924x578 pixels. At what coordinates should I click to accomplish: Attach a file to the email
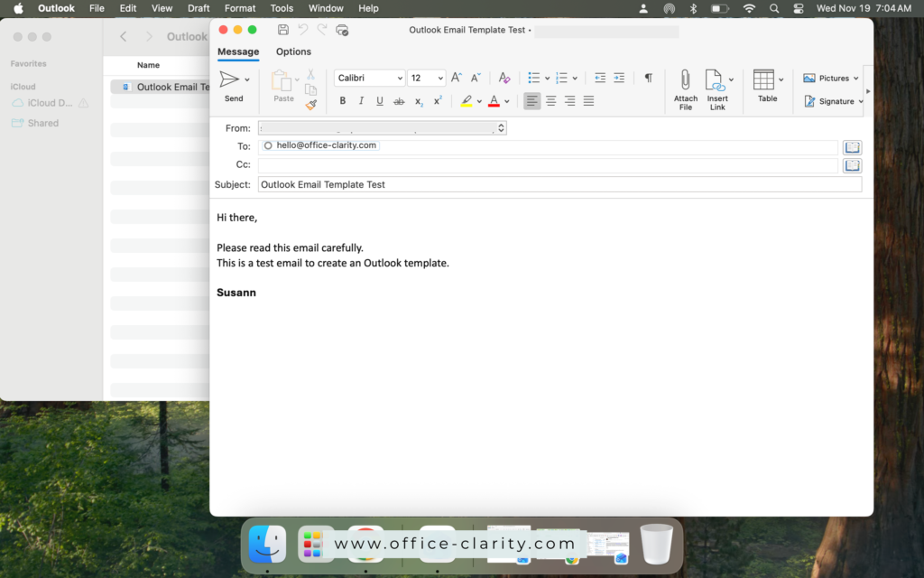click(686, 88)
